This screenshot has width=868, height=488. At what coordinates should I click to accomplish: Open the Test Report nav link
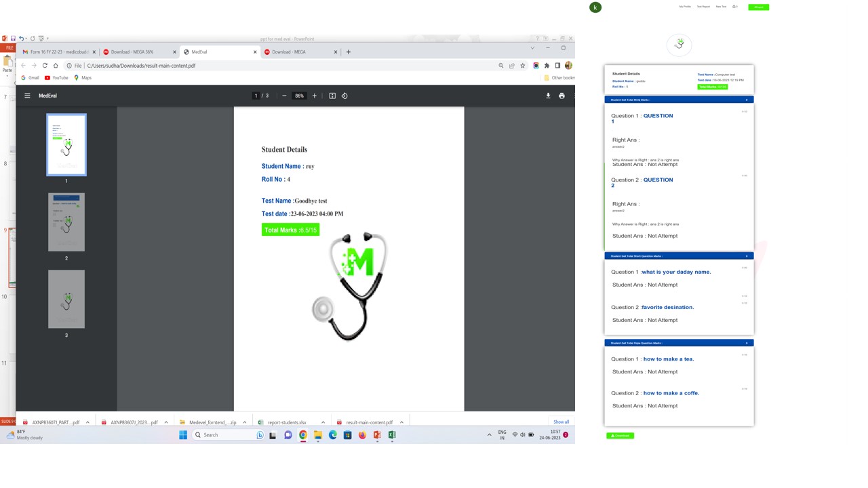click(703, 7)
